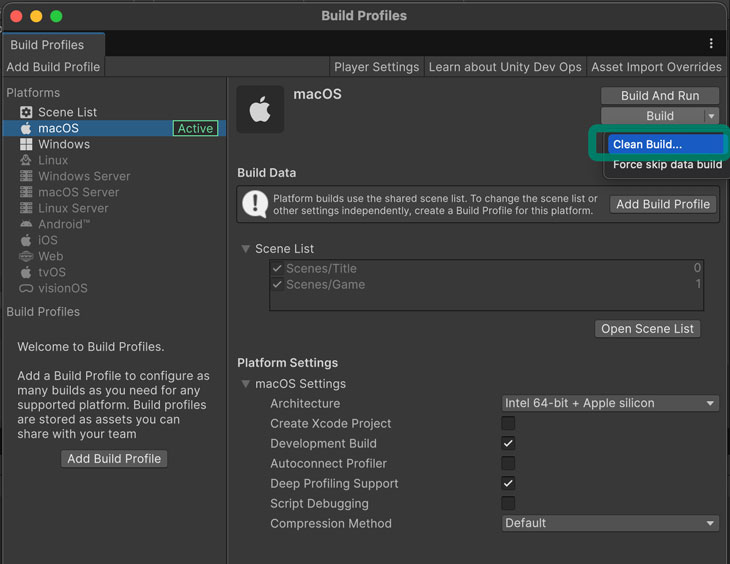Click Add Build Profile in toolbar

(x=53, y=67)
